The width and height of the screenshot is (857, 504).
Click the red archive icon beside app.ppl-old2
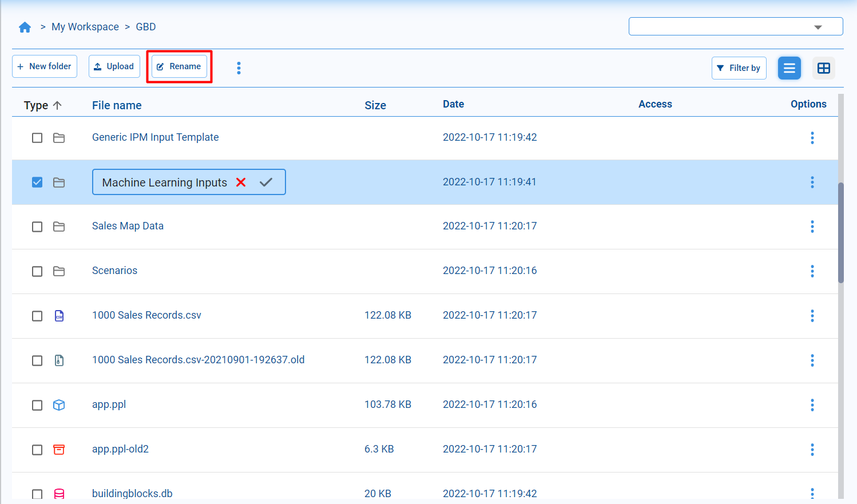(59, 450)
